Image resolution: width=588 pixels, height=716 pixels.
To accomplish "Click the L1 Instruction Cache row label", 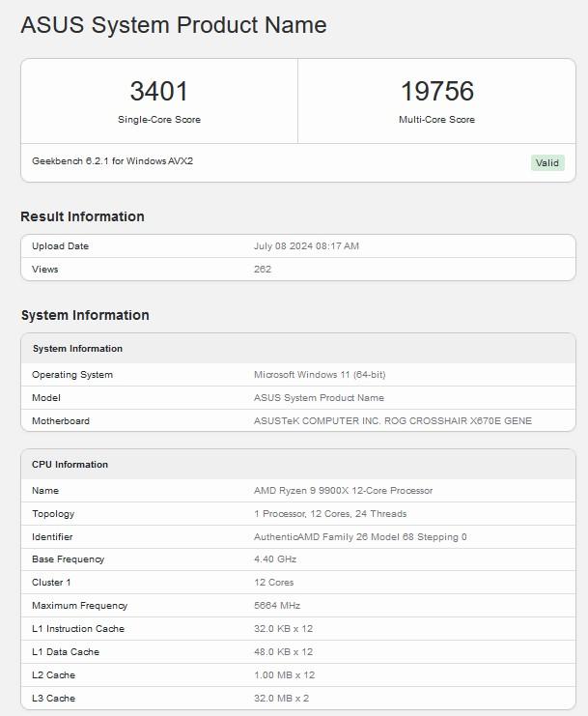I will click(78, 629).
